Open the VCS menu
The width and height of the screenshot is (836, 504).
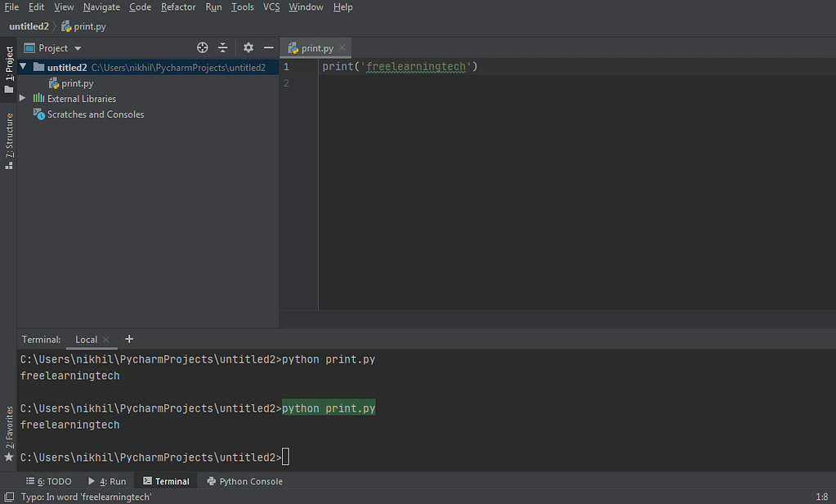click(x=271, y=7)
